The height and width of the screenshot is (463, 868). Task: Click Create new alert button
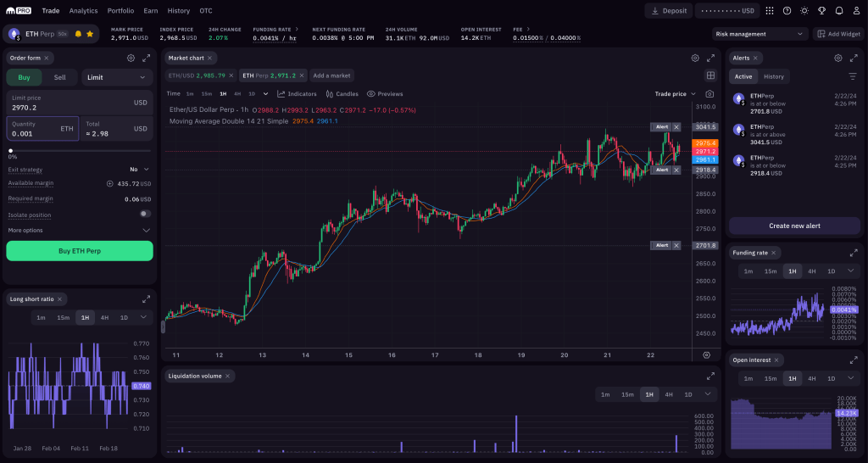(x=794, y=226)
